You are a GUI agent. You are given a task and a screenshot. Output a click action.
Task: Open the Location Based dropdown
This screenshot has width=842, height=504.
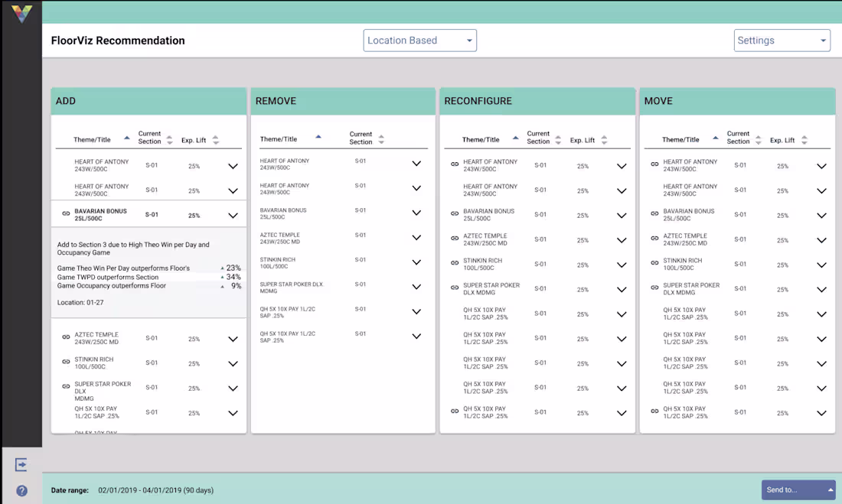tap(419, 40)
